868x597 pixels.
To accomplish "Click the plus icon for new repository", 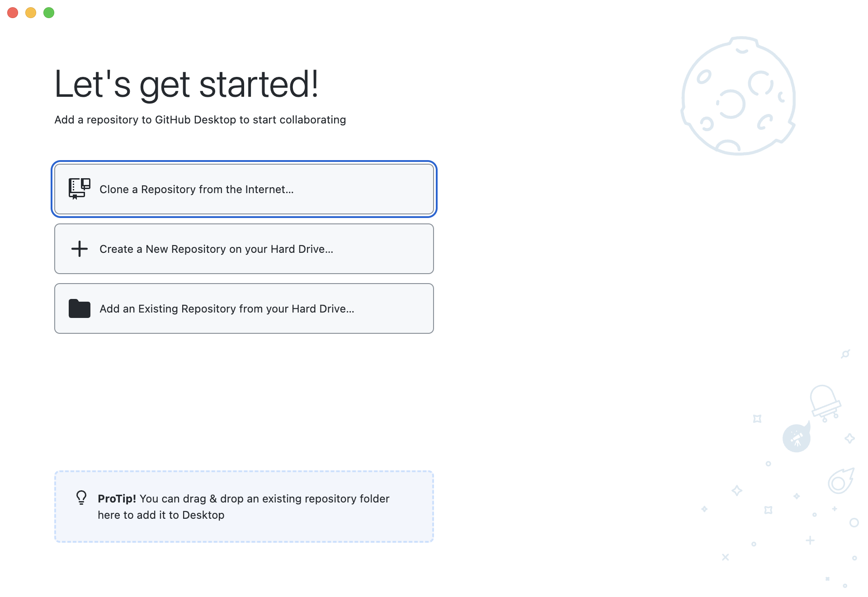I will (80, 249).
